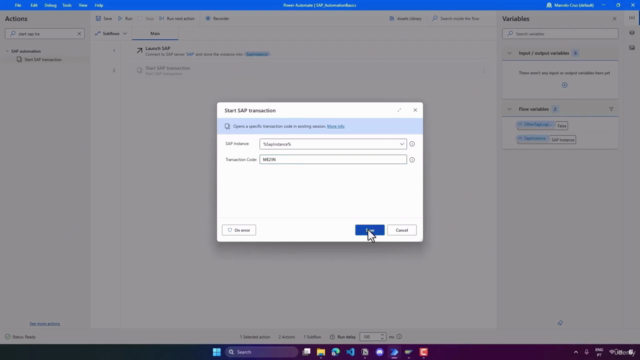Open Task View on the taskbar
Screen dimensions: 640x360
click(306, 352)
